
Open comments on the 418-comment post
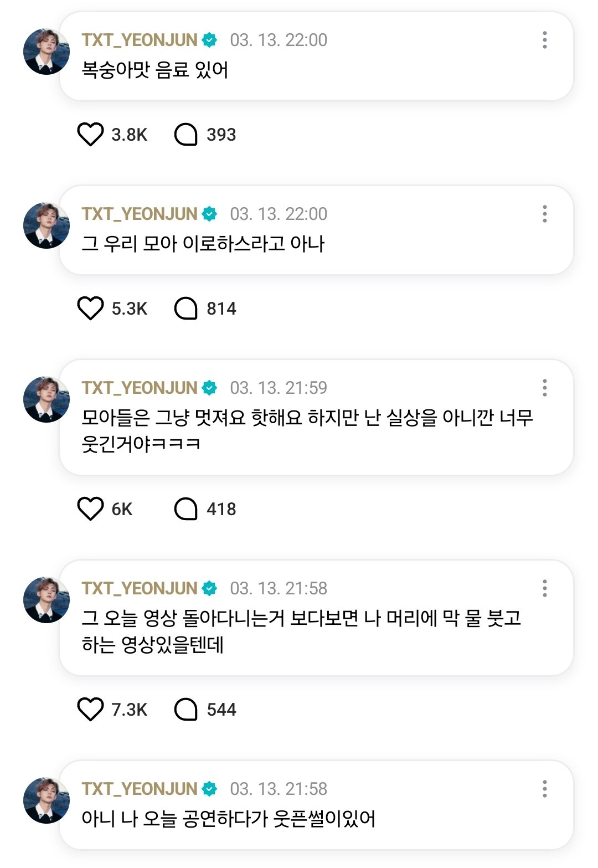186,509
